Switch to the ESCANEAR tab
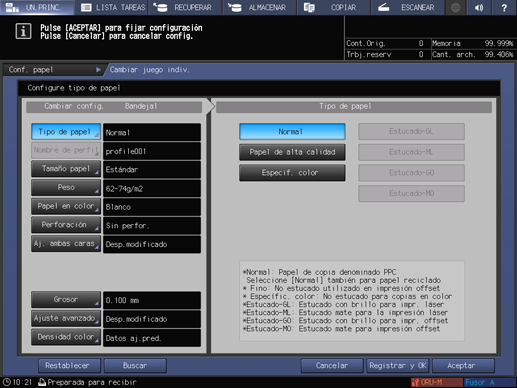The image size is (517, 388). 407,7
